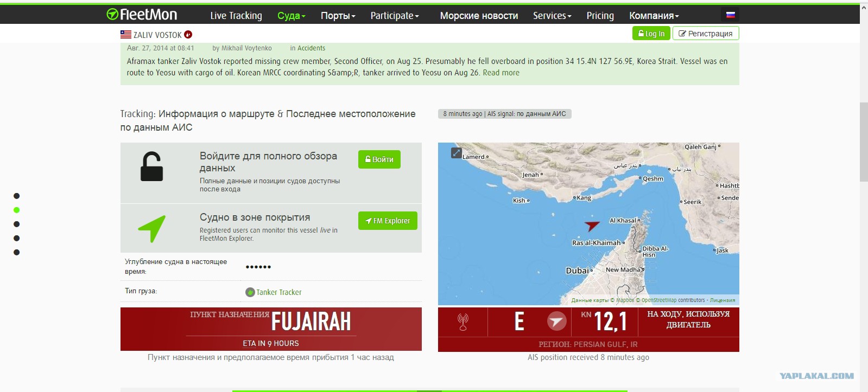Click the '8 minutes ago' AIS signal badge
This screenshot has width=868, height=392.
[504, 114]
